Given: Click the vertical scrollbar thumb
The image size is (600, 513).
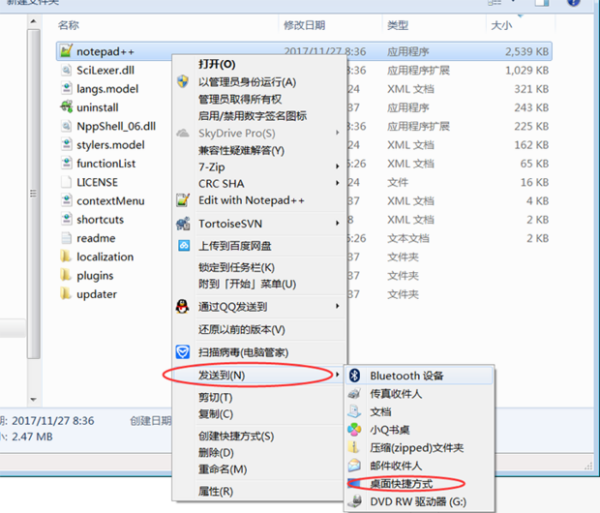Looking at the screenshot, I should pyautogui.click(x=34, y=194).
